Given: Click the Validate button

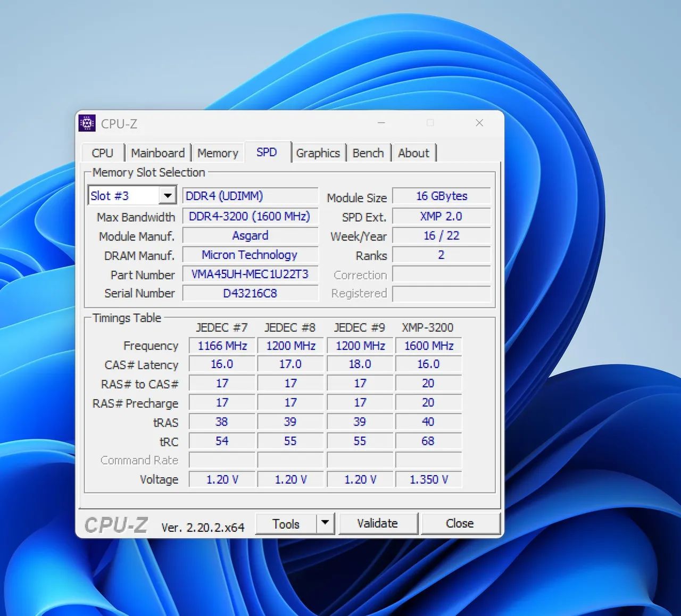Looking at the screenshot, I should coord(378,523).
